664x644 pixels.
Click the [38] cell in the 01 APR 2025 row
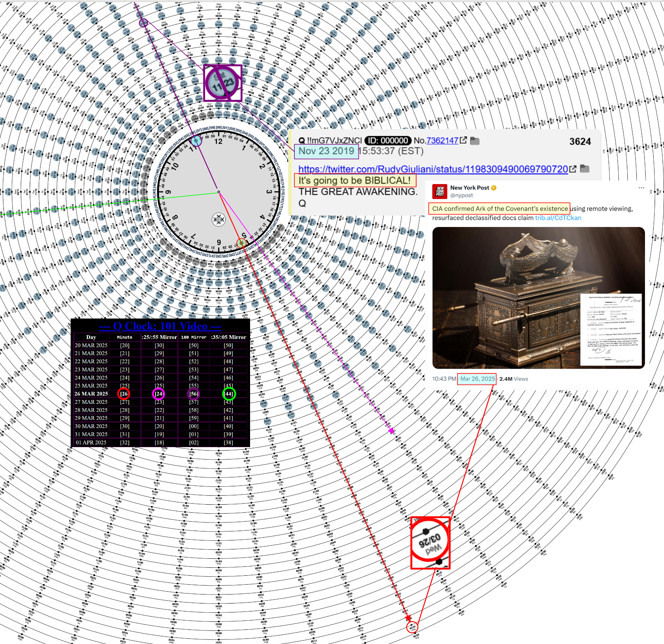(x=228, y=442)
